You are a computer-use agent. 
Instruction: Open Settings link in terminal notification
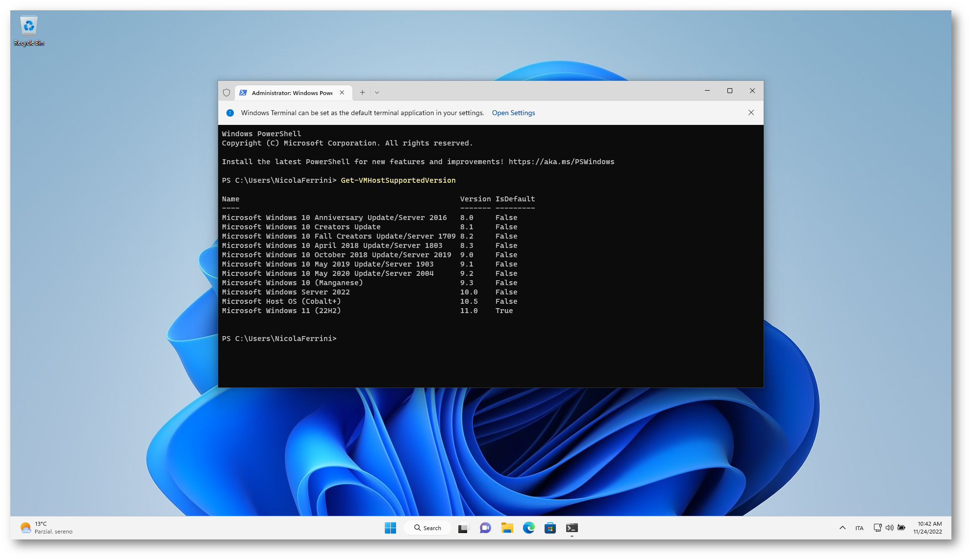[513, 113]
